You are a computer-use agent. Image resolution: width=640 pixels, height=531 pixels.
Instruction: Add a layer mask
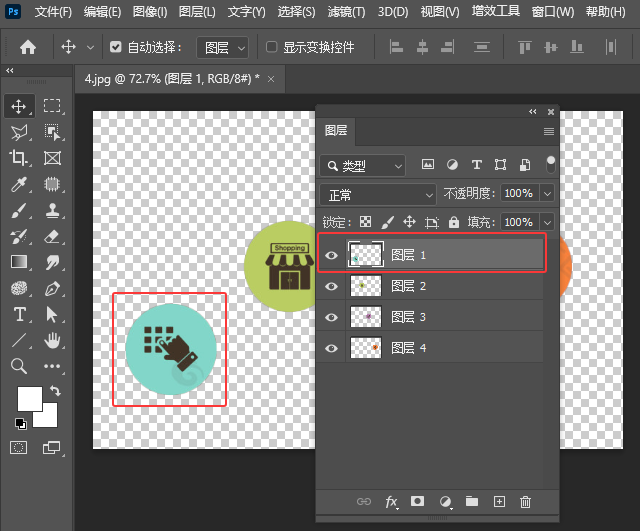[417, 501]
